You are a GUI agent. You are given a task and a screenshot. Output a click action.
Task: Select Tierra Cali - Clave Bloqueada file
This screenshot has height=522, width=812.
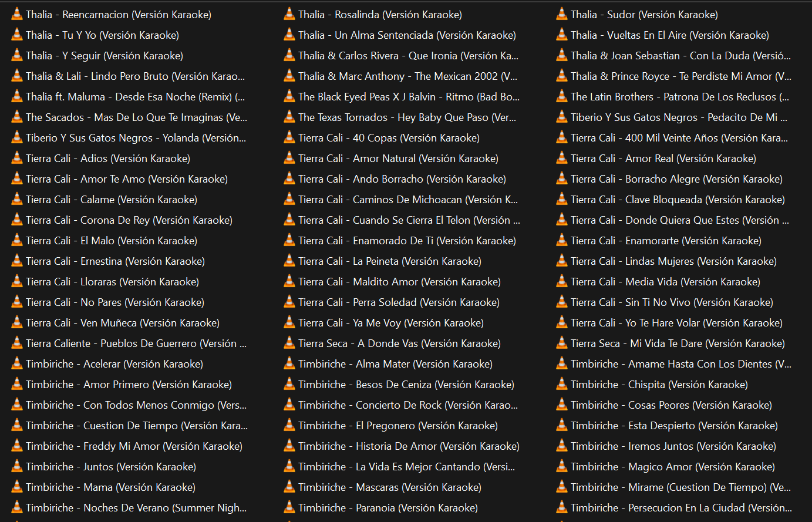pyautogui.click(x=678, y=200)
